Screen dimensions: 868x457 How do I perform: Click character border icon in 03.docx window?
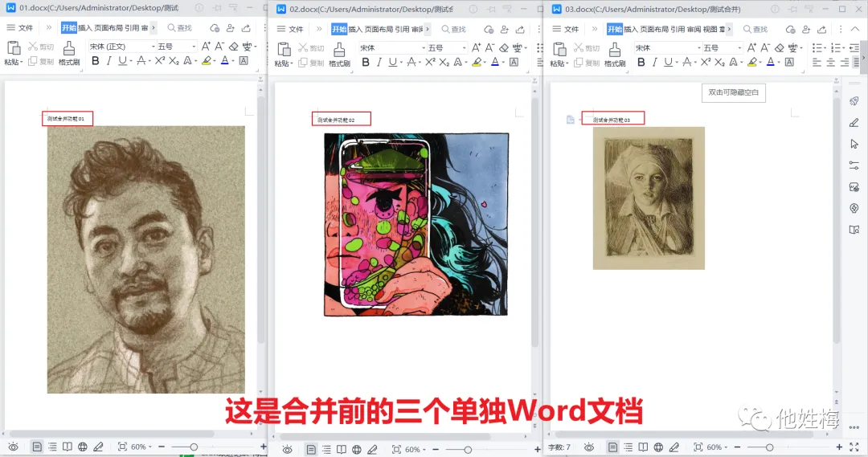(x=789, y=62)
